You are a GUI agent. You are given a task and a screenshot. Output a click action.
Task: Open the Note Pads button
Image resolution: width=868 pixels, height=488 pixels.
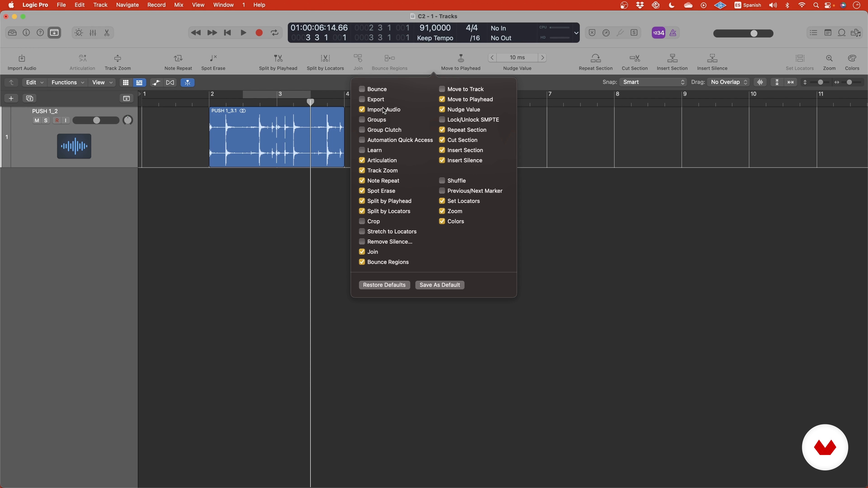point(828,33)
